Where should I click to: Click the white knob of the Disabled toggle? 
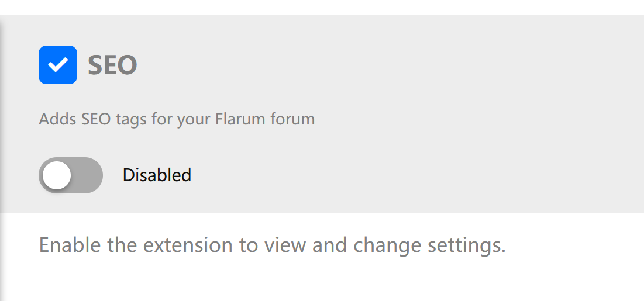[56, 175]
